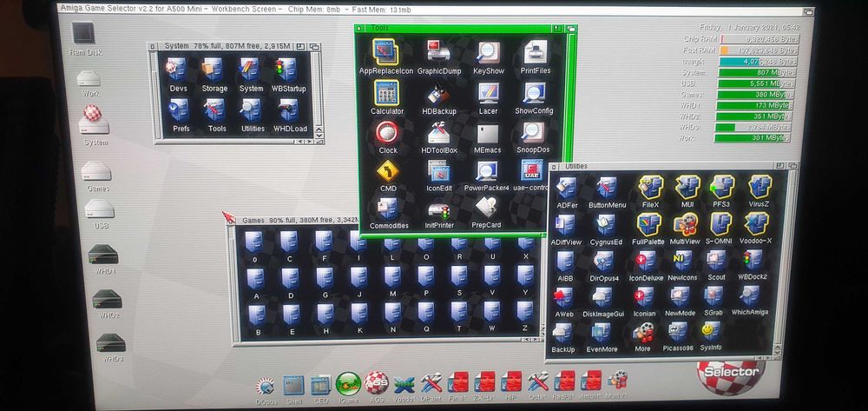Launch PrintFiles in Tools window

click(x=536, y=52)
